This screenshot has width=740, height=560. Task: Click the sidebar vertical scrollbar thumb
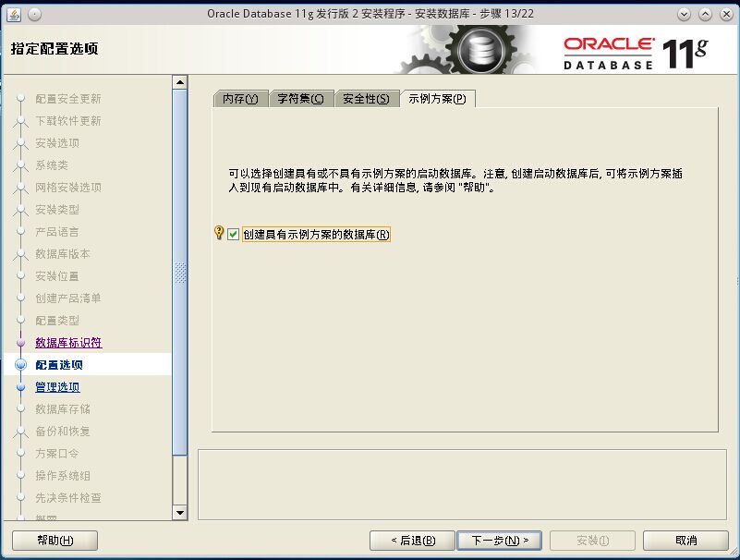point(180,273)
